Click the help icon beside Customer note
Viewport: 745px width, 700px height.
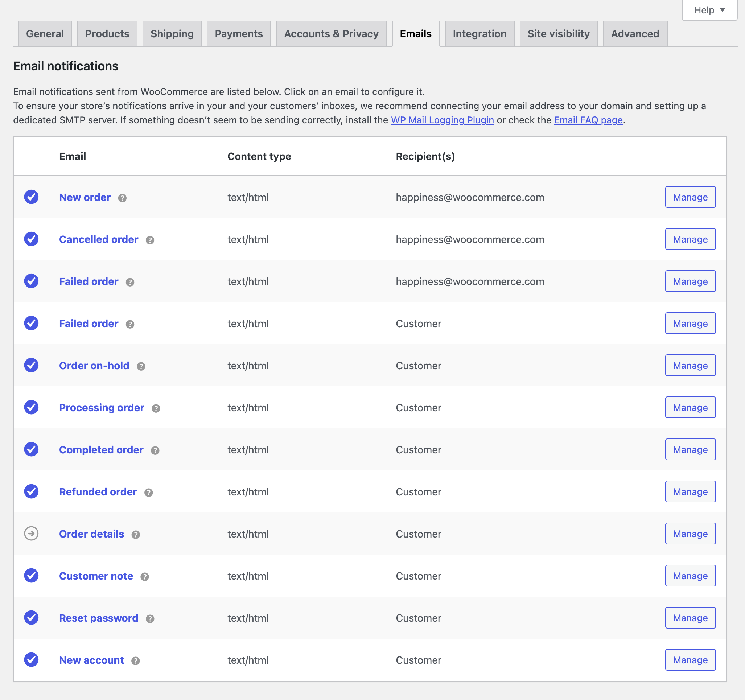pyautogui.click(x=145, y=577)
